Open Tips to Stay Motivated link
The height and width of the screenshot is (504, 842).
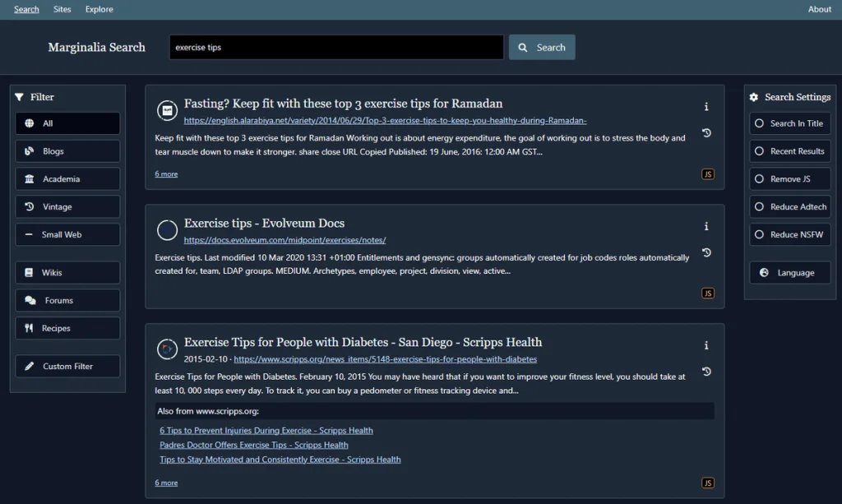[x=280, y=460]
